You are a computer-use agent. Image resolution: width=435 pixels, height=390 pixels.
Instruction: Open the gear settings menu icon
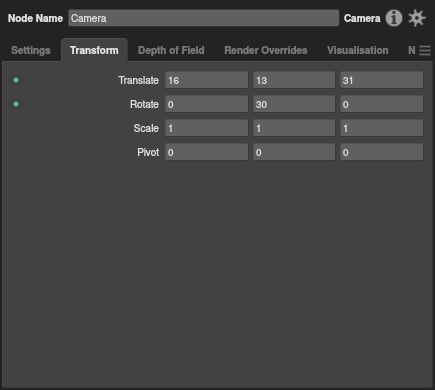(417, 18)
